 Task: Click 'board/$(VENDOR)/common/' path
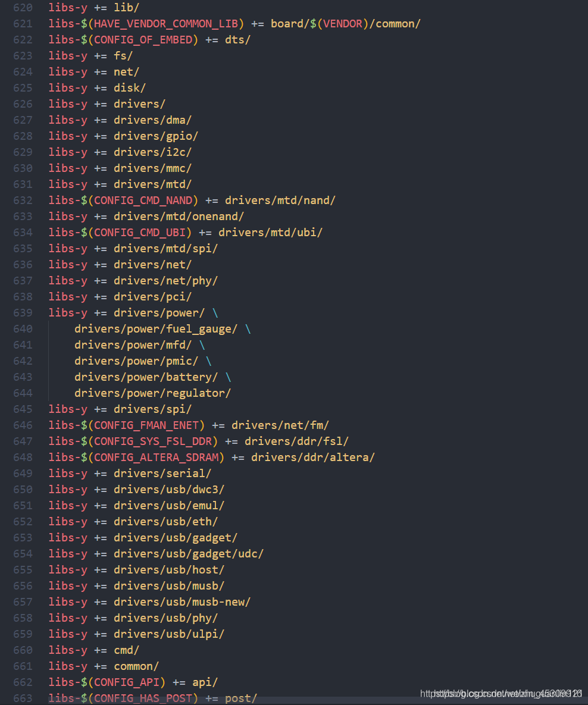coord(346,24)
